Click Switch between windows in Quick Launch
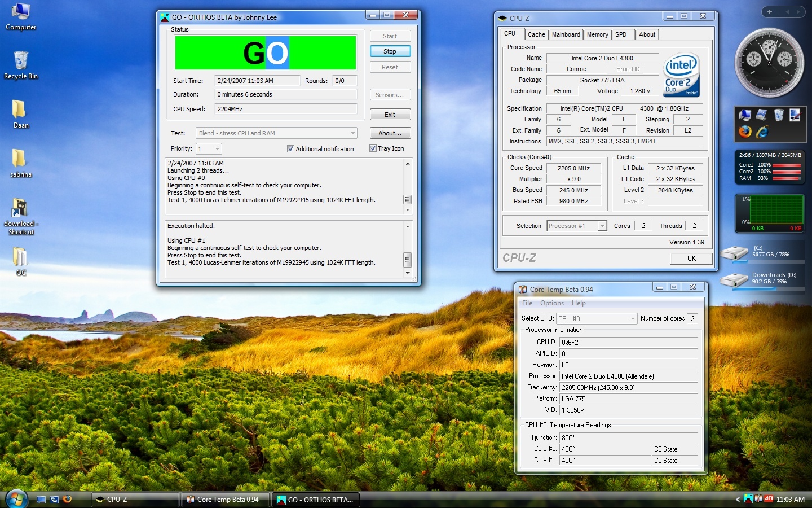812x508 pixels. click(x=54, y=500)
